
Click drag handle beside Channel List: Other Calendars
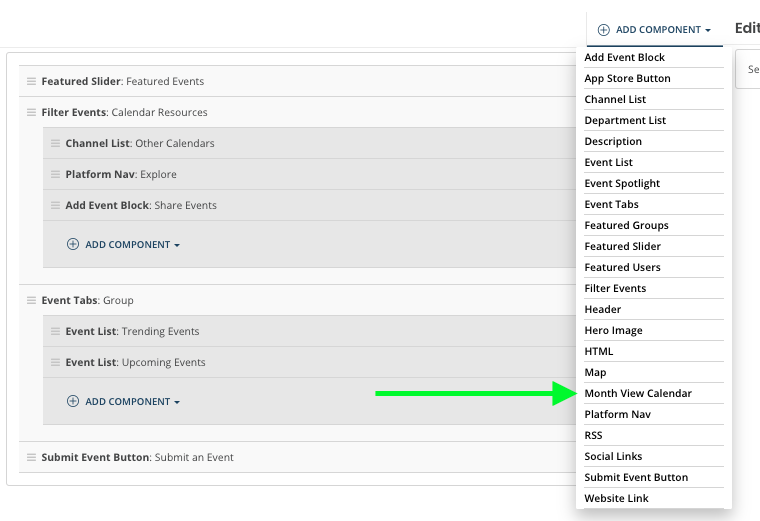56,143
